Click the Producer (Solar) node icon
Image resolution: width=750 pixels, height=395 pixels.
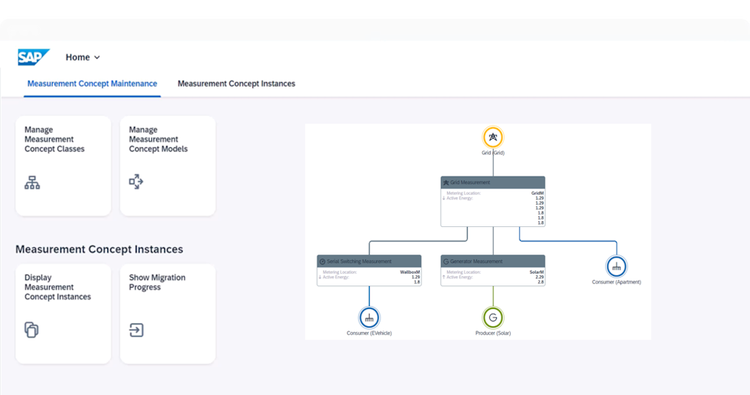(x=493, y=317)
